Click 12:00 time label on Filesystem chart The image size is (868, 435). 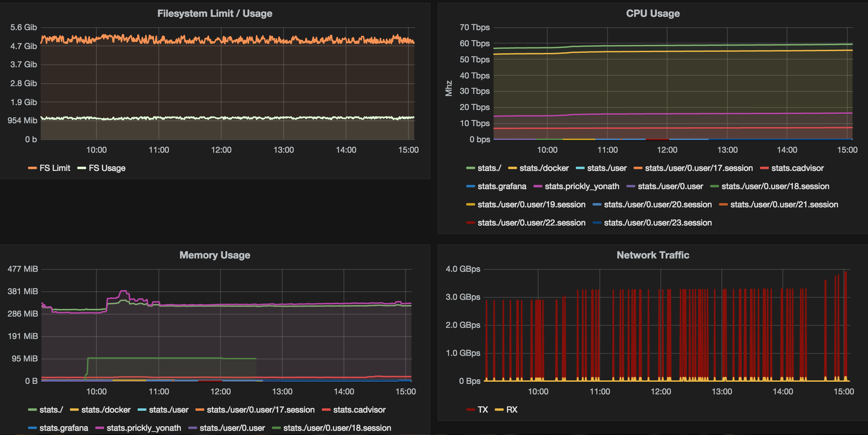221,150
